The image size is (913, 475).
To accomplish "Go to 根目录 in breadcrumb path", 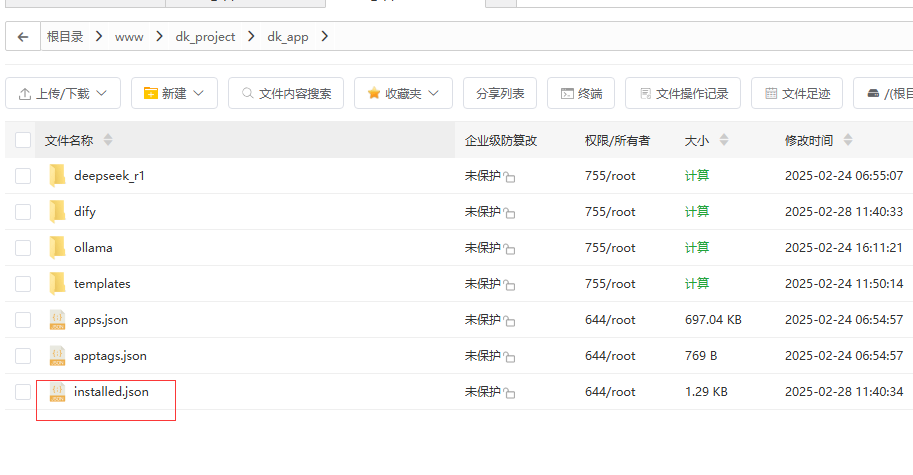I will pyautogui.click(x=65, y=37).
